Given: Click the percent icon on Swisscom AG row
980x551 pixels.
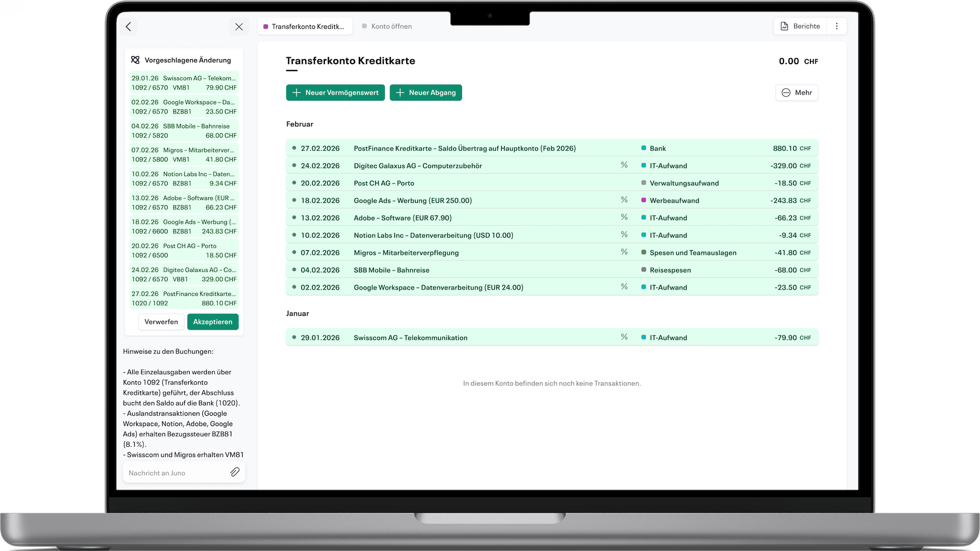Looking at the screenshot, I should coord(624,337).
